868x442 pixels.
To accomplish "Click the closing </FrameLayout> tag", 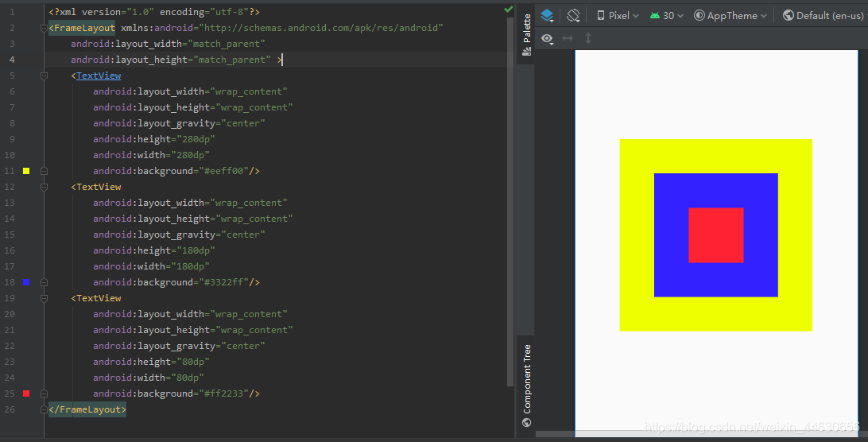I will pos(87,409).
